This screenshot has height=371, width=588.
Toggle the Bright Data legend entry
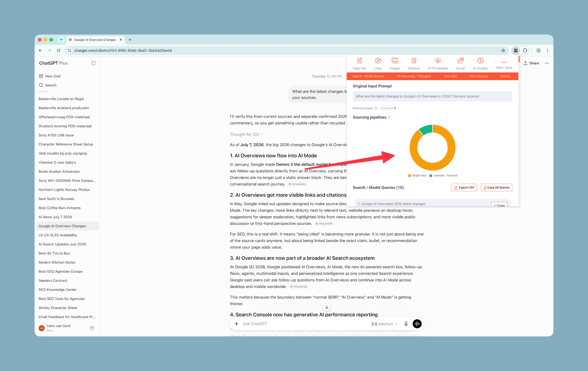tap(417, 175)
